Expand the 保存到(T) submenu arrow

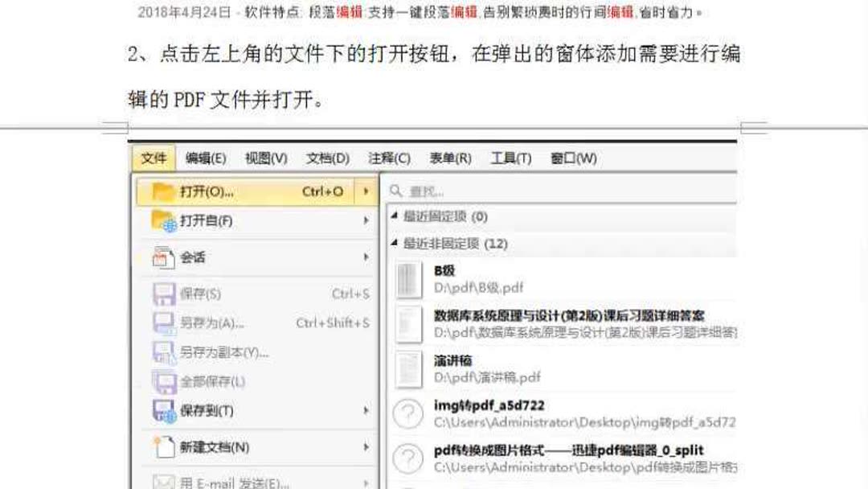(366, 412)
